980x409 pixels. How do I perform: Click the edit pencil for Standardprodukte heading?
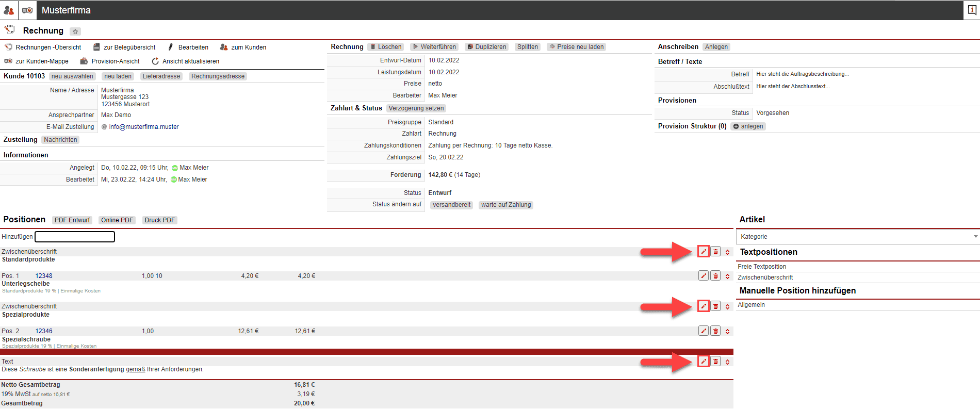coord(703,252)
